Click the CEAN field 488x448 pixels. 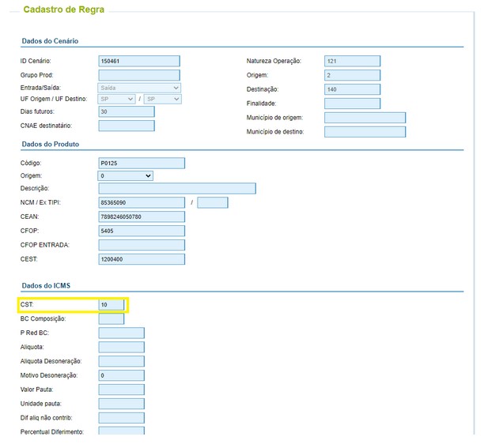click(142, 216)
